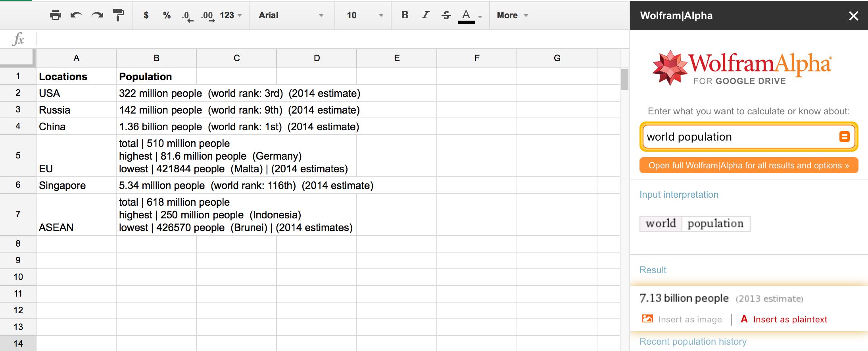Open the Arial font dropdown
868x351 pixels.
(291, 15)
